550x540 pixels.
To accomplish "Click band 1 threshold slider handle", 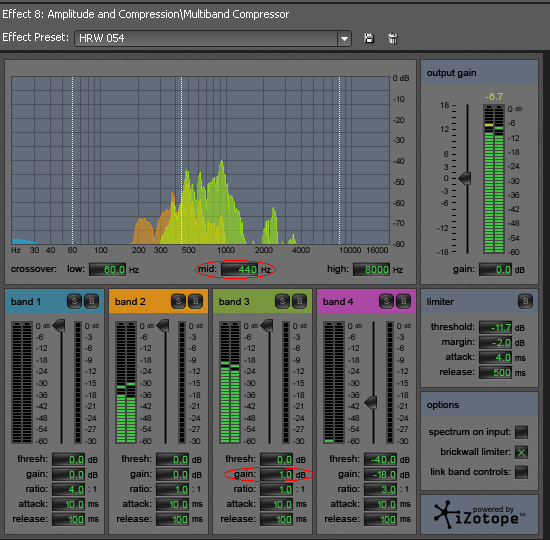I will [59, 325].
